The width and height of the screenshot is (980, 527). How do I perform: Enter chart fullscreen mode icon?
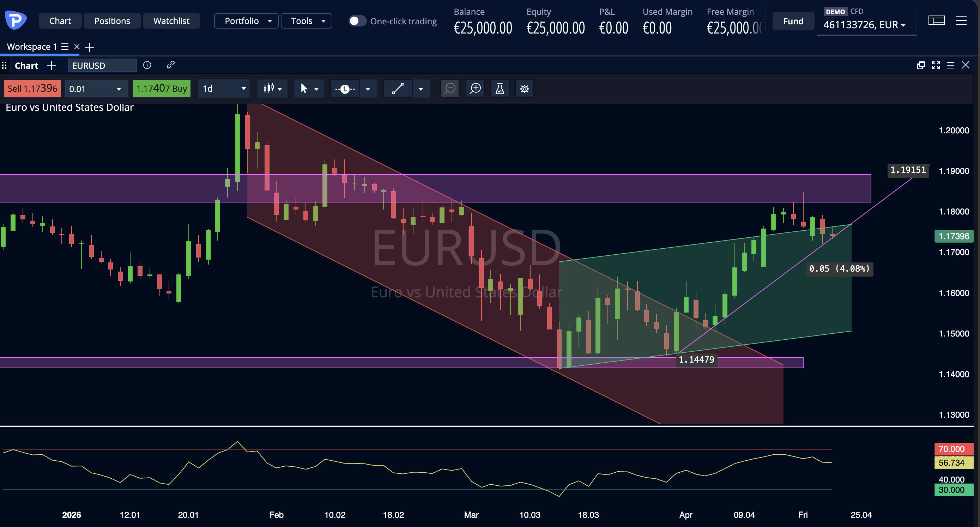(x=936, y=65)
